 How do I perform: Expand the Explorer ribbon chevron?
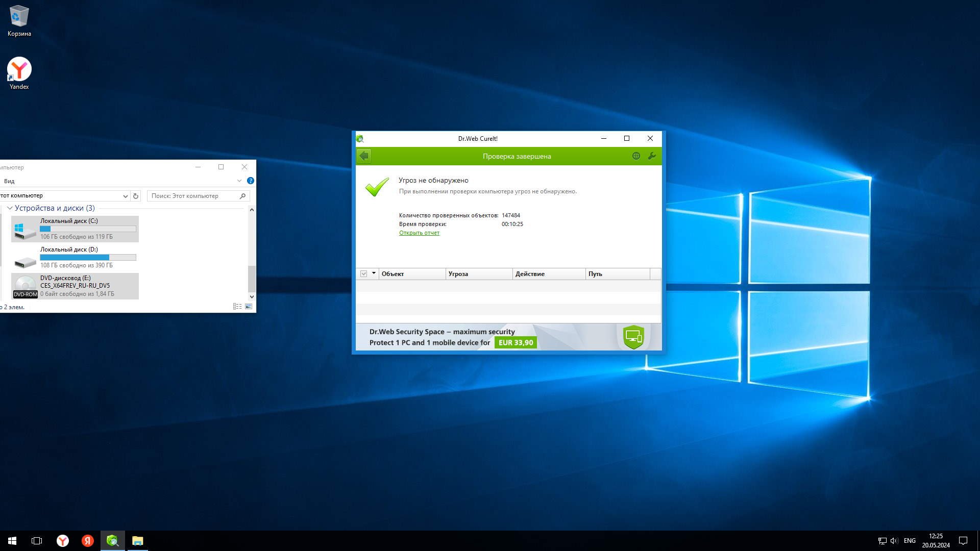pos(239,181)
